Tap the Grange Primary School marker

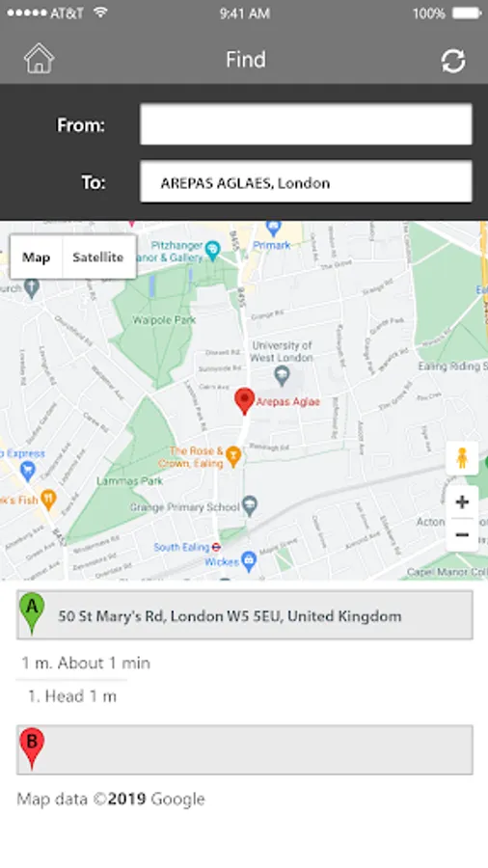point(250,505)
